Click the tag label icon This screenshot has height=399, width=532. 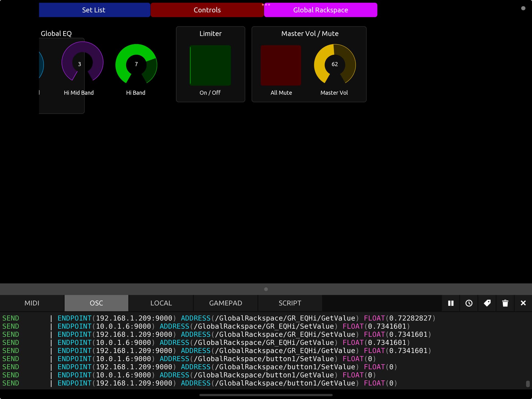coord(487,303)
